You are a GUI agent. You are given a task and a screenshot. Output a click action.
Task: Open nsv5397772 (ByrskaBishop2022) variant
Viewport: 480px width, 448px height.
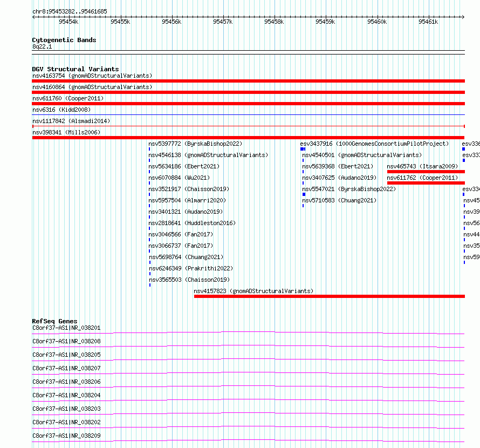195,144
